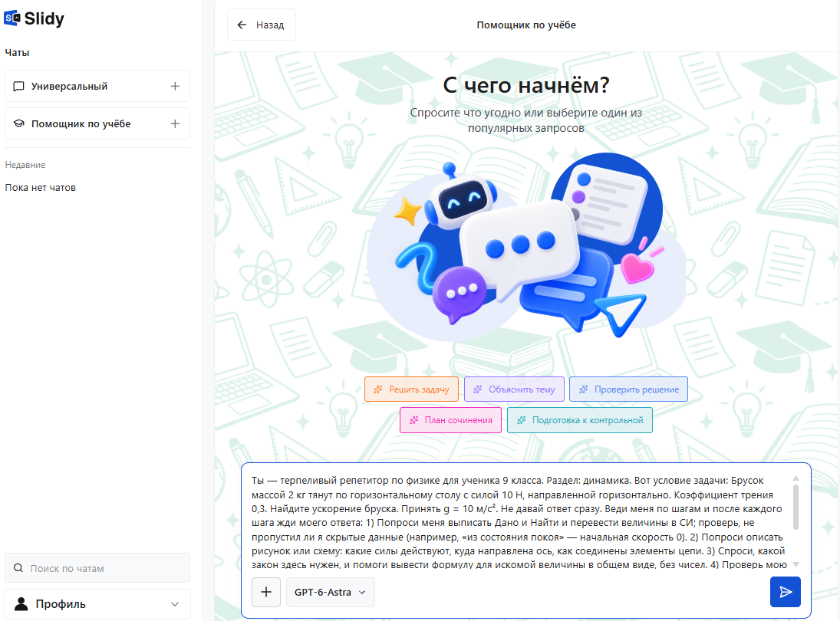
Task: Open the GPT-6-Astra model dropdown
Action: [x=331, y=592]
